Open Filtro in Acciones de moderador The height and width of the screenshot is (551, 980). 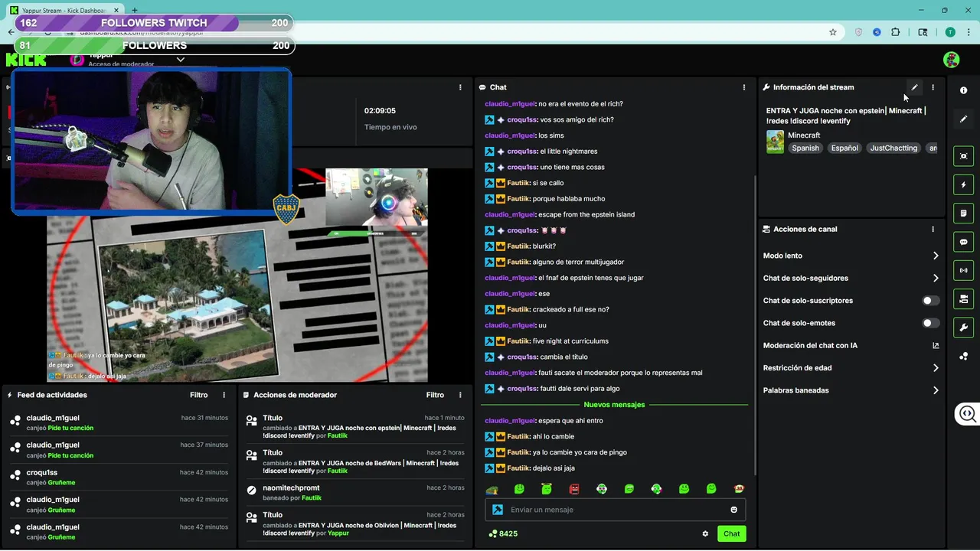coord(435,395)
